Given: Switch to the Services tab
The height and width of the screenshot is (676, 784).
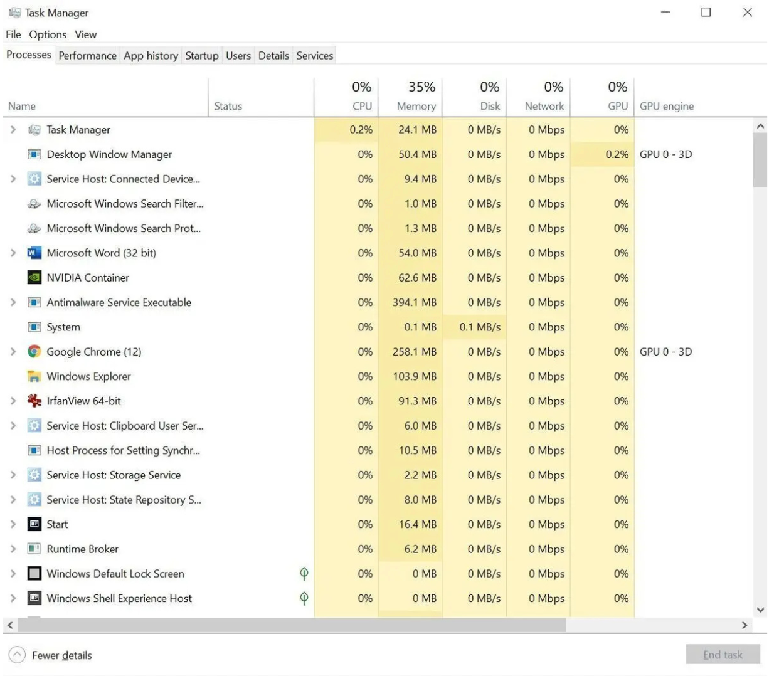Looking at the screenshot, I should point(315,56).
